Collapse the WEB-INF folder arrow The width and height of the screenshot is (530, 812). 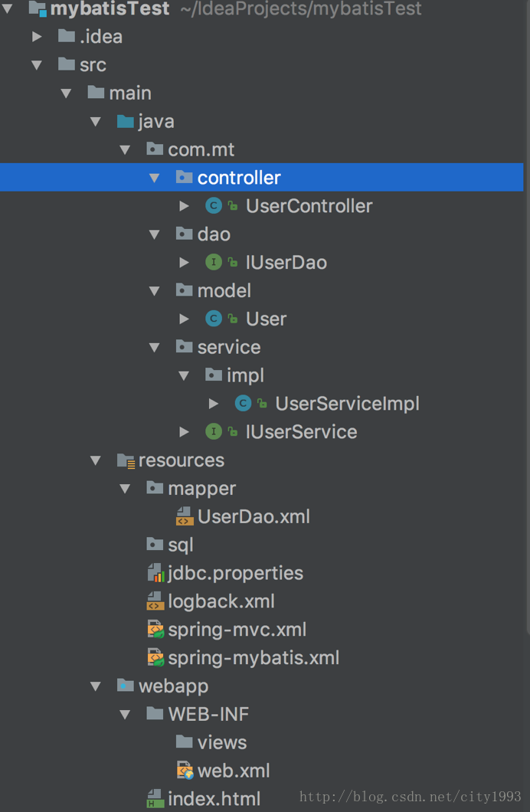click(126, 715)
